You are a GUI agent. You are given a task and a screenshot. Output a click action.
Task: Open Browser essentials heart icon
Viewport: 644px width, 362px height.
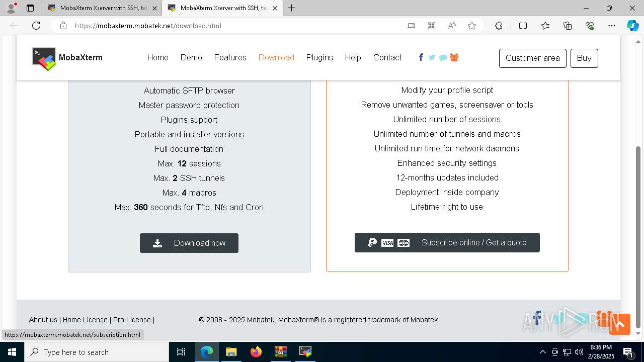point(590,26)
